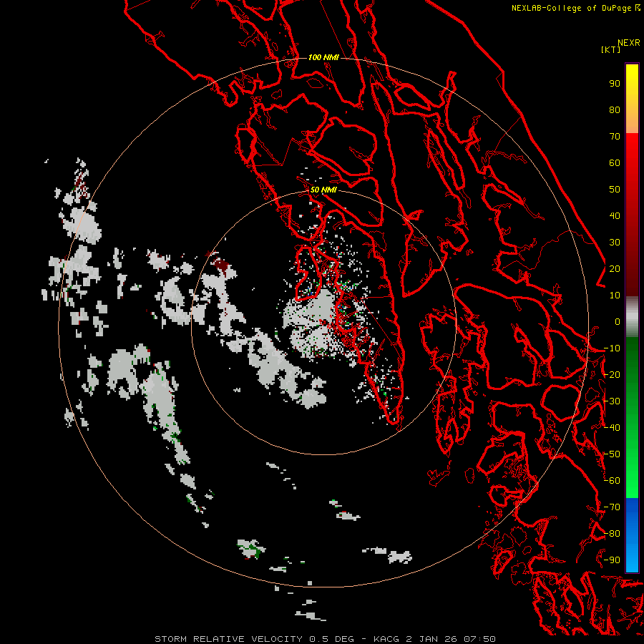Image resolution: width=644 pixels, height=644 pixels.
Task: Click the 40 value on the velocity scale
Action: pyautogui.click(x=615, y=216)
